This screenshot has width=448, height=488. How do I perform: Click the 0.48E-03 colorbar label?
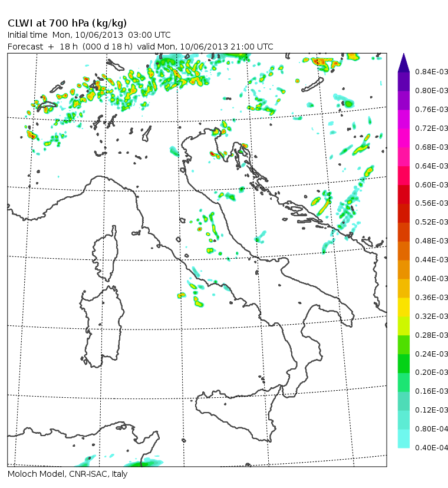click(431, 241)
